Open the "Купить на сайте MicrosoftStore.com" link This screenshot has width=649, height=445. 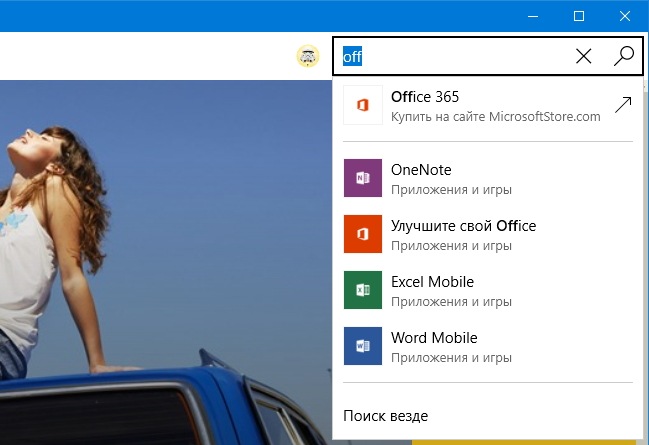click(x=495, y=117)
